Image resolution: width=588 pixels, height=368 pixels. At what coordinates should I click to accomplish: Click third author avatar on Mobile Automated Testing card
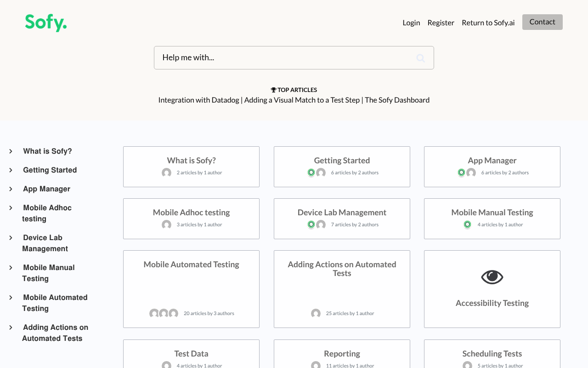(173, 313)
